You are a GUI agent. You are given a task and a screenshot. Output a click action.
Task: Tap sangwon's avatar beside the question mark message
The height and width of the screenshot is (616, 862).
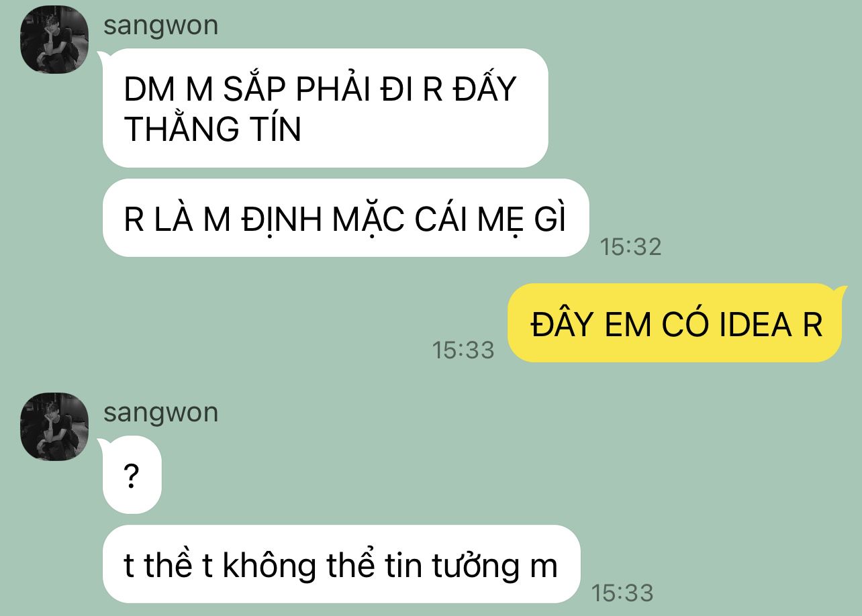click(x=55, y=427)
